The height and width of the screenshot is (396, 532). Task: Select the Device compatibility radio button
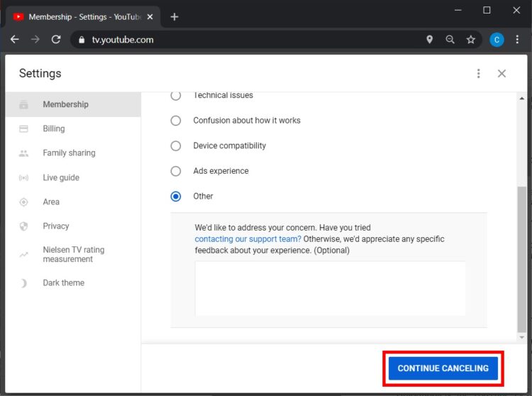175,146
